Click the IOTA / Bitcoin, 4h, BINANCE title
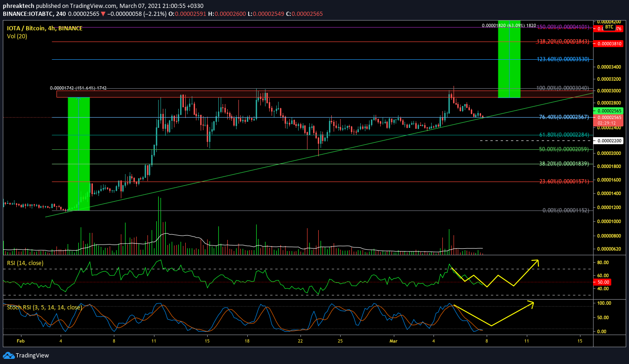The width and height of the screenshot is (629, 364). 45,28
